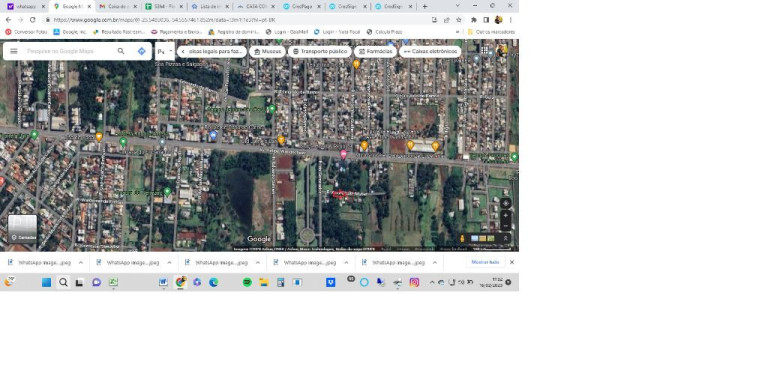Open a new browser tab

point(425,6)
